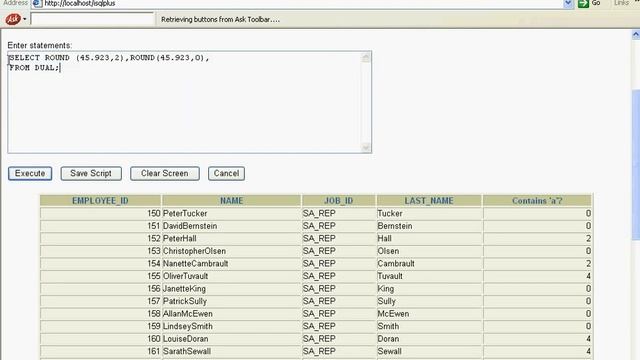Click the Olsen last name cell
Screen dimensions: 640x360
click(x=429, y=251)
